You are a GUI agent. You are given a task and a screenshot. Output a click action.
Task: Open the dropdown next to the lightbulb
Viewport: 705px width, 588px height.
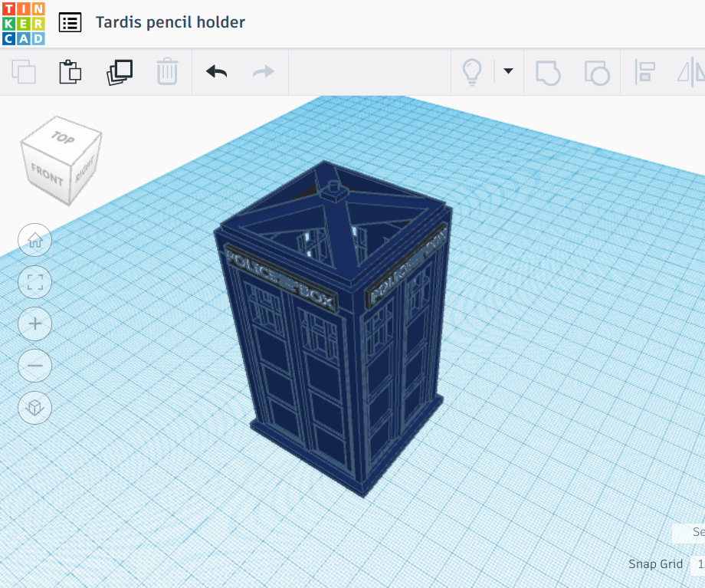[x=507, y=71]
